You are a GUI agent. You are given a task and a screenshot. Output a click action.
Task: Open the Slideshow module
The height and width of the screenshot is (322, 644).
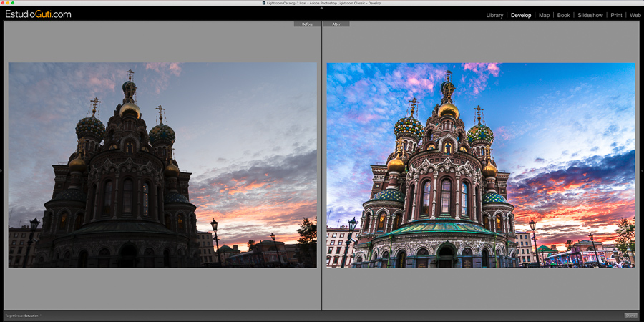[x=590, y=15]
